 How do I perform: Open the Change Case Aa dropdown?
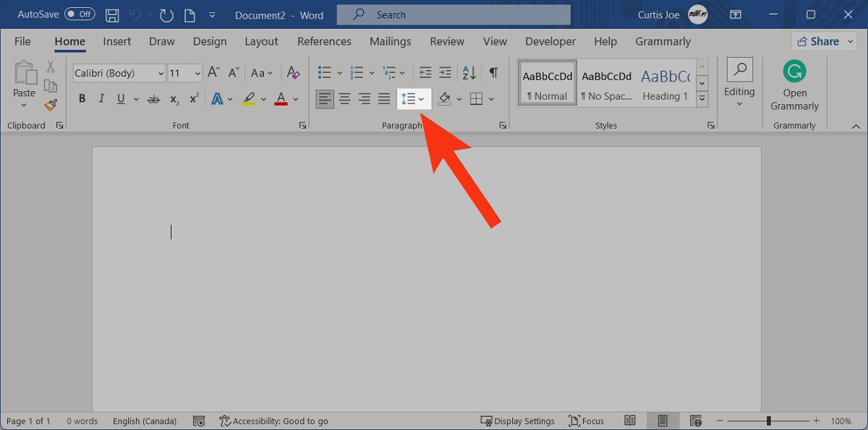(x=262, y=73)
